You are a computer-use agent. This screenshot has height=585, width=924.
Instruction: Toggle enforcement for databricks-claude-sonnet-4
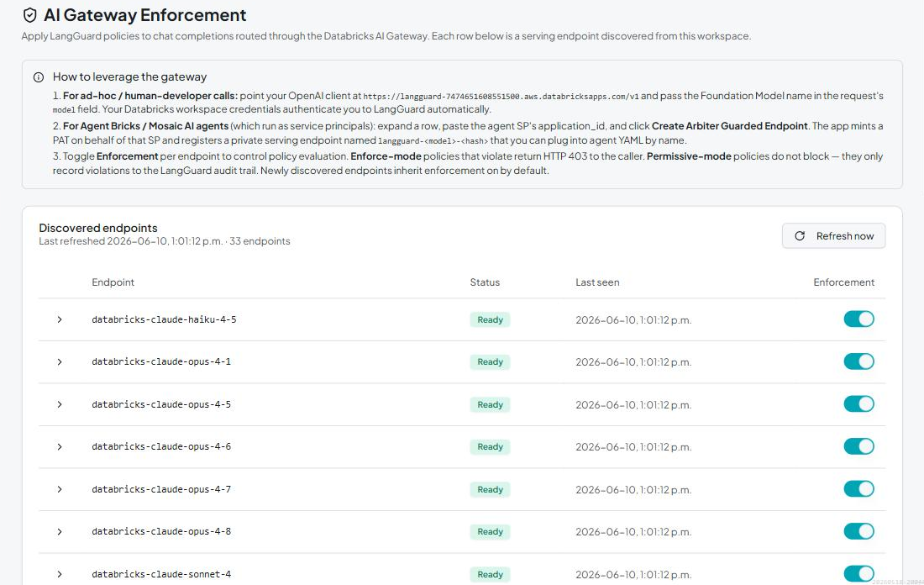(858, 574)
